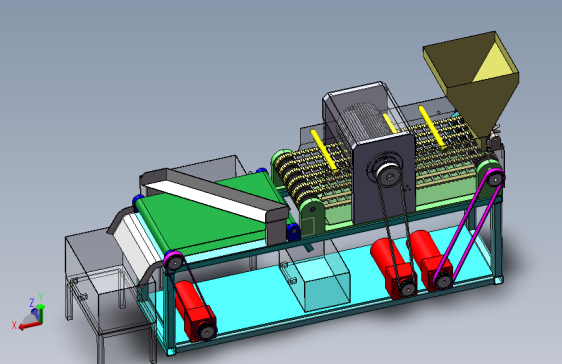Select the blue roller bearing beside the grey scraper block
This screenshot has width=562, height=364.
click(293, 232)
